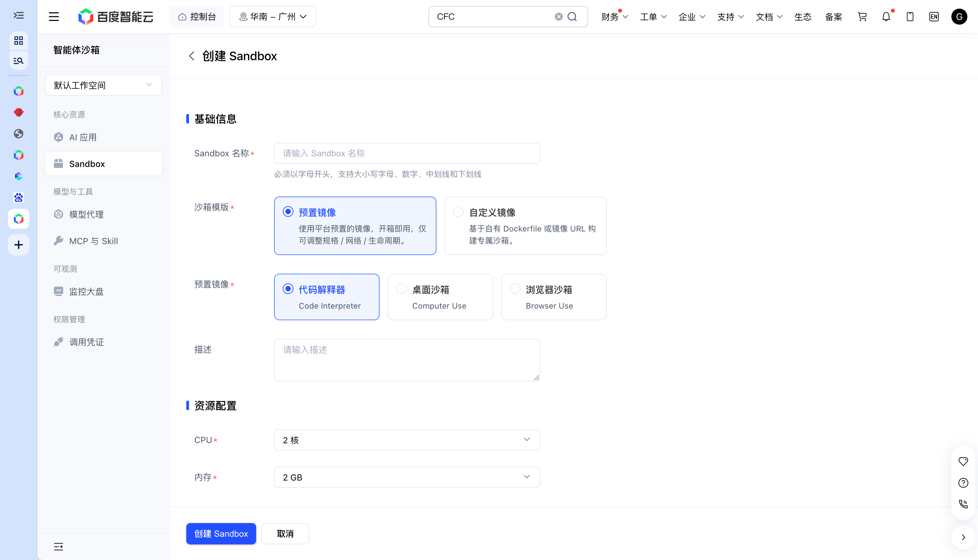Click the phone contact icon on right

pos(963,504)
